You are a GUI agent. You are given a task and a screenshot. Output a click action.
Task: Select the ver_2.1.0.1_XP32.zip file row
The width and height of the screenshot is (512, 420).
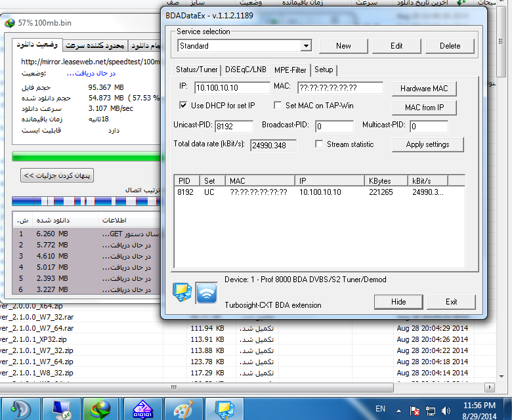tap(247, 339)
